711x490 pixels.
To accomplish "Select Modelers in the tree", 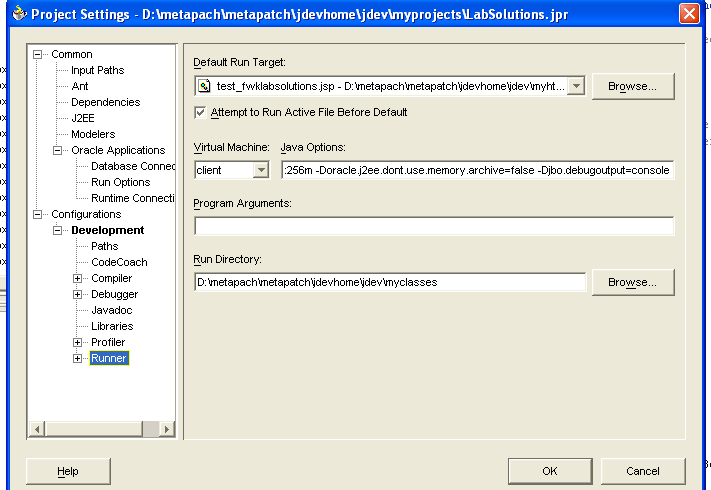I will [93, 134].
